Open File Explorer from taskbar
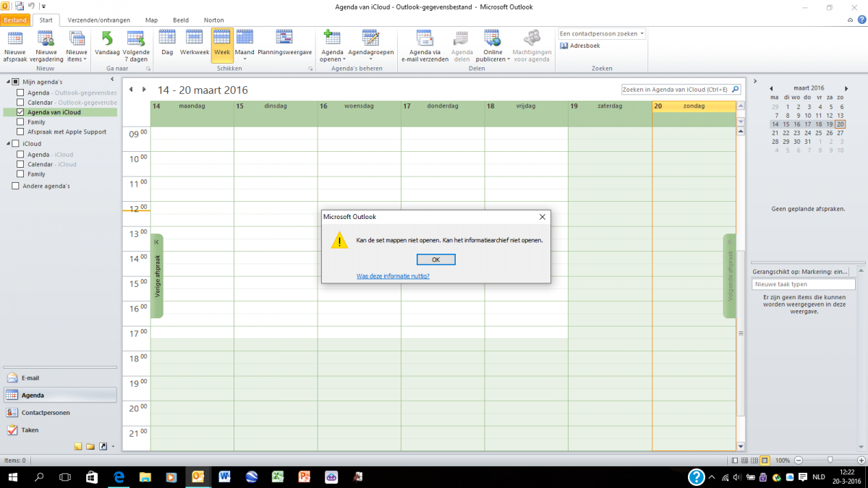 pyautogui.click(x=145, y=477)
